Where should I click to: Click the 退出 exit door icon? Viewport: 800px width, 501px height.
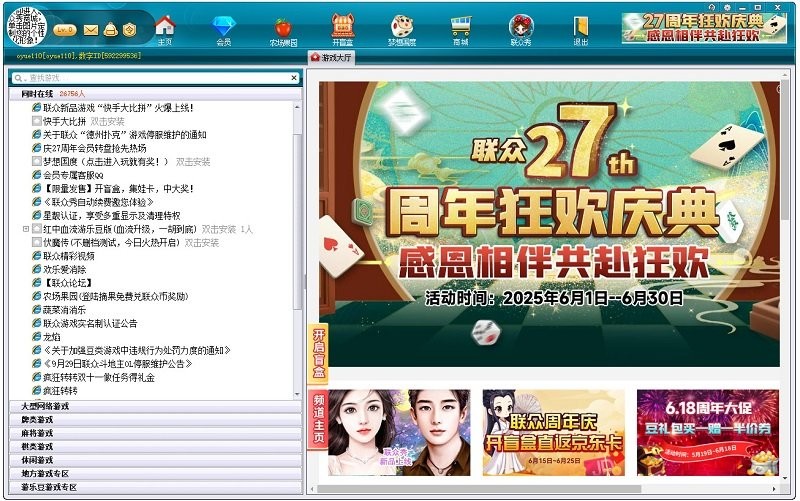[x=581, y=30]
